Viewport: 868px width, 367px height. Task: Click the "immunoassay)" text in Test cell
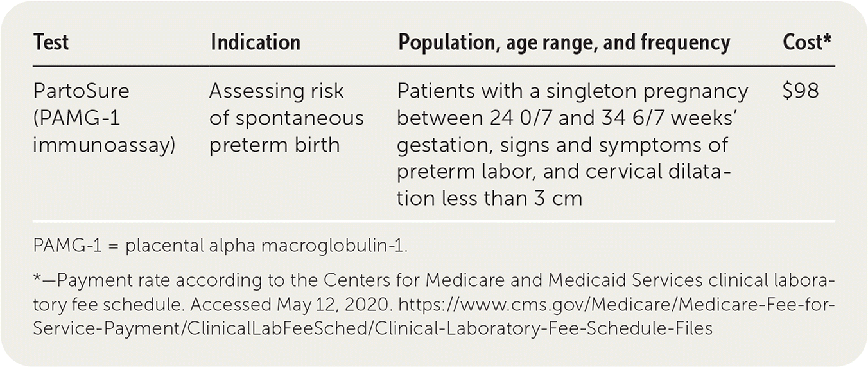[104, 145]
